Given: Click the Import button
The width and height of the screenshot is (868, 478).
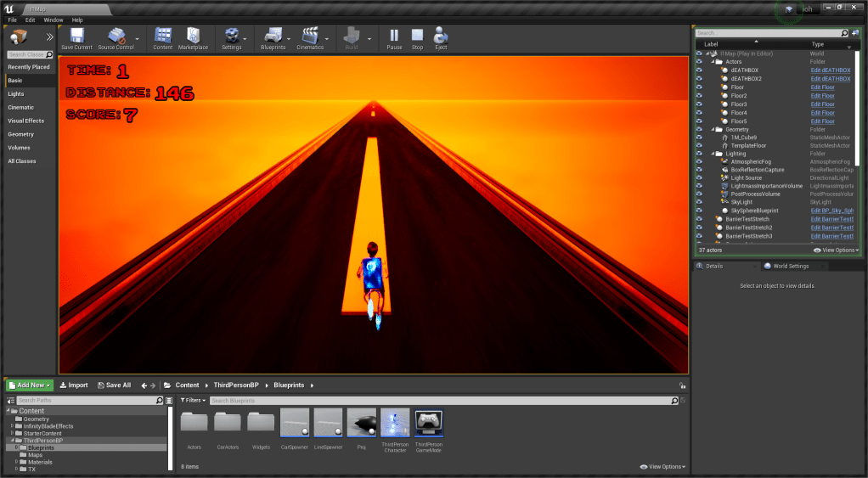Looking at the screenshot, I should pos(73,385).
